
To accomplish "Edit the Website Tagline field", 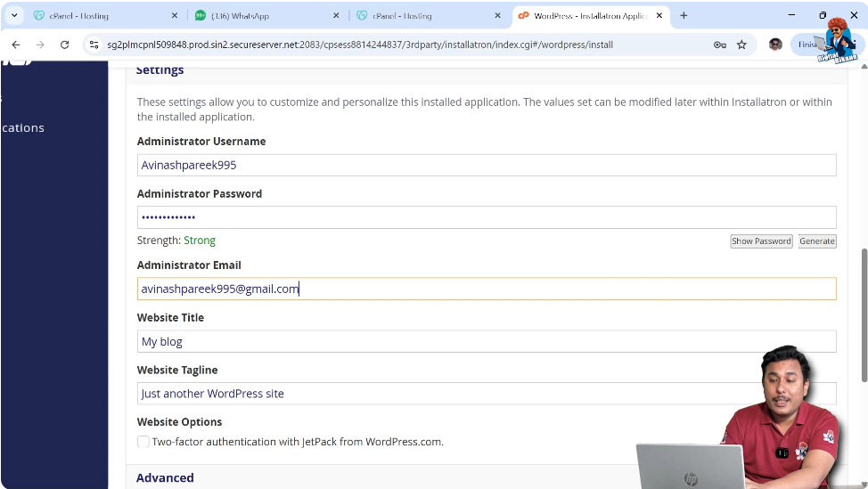I will point(487,394).
